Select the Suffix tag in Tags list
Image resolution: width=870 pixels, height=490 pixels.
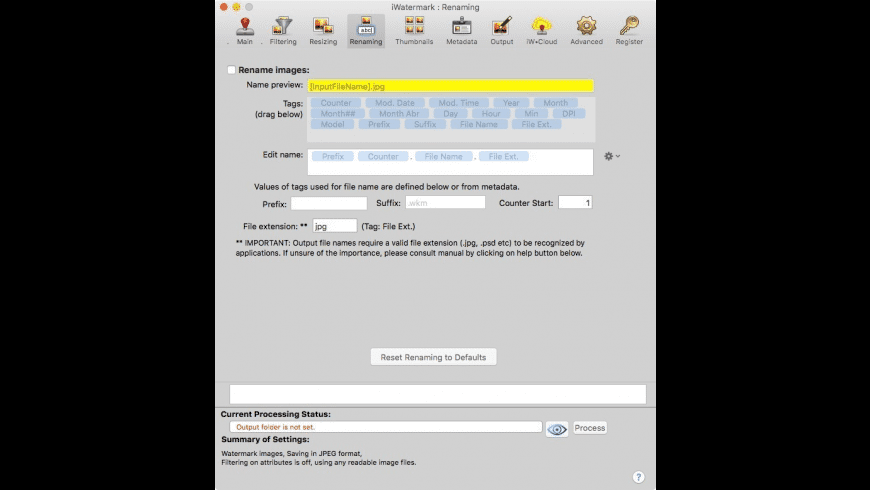[425, 124]
